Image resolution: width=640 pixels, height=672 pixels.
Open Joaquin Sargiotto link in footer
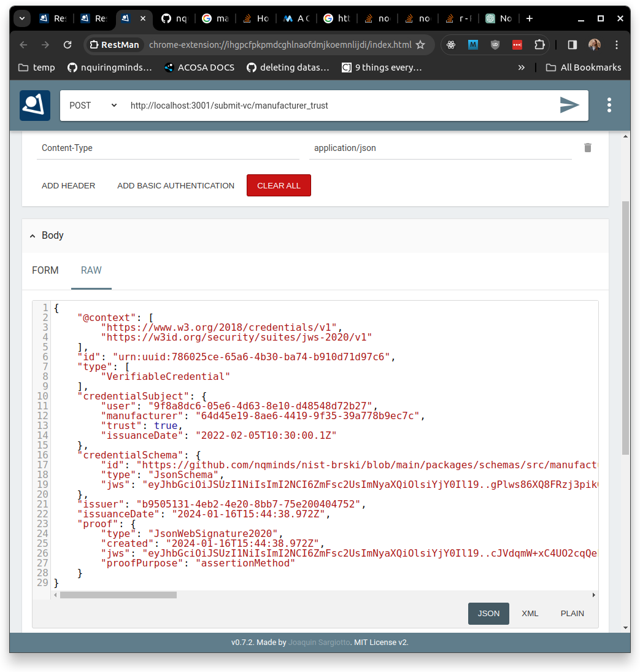pyautogui.click(x=319, y=643)
